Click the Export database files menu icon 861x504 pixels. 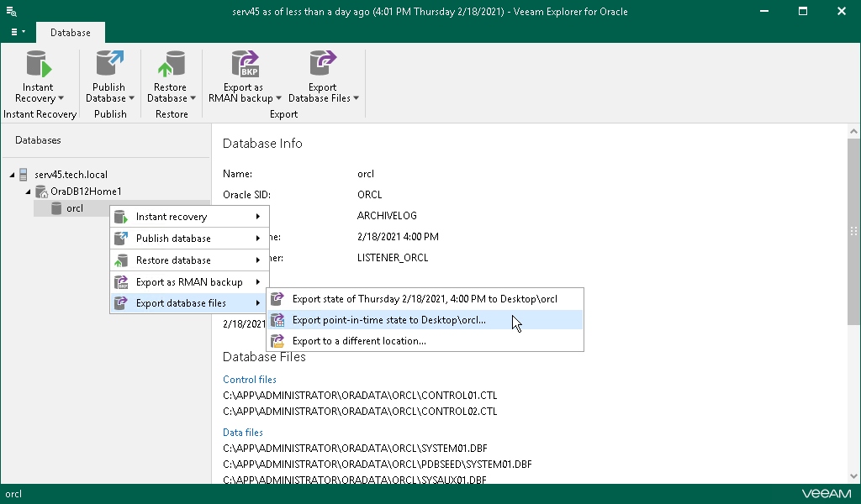click(121, 302)
